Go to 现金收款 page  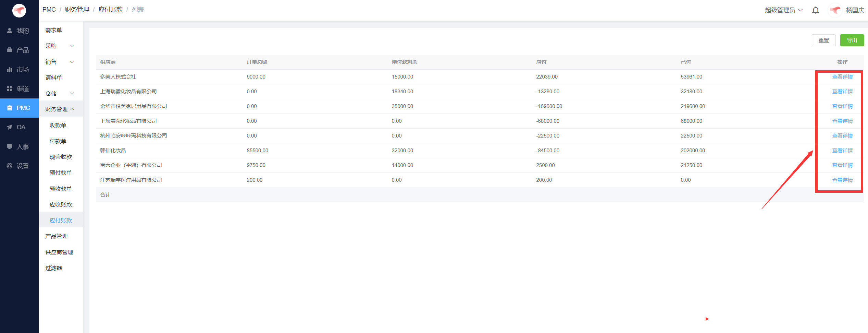(x=61, y=157)
